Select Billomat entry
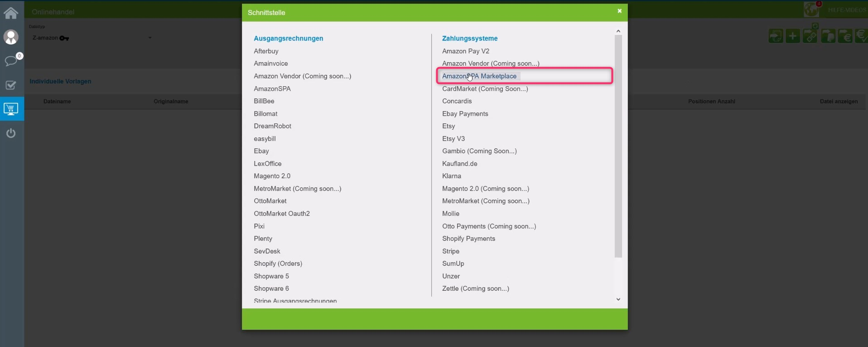 pyautogui.click(x=265, y=114)
